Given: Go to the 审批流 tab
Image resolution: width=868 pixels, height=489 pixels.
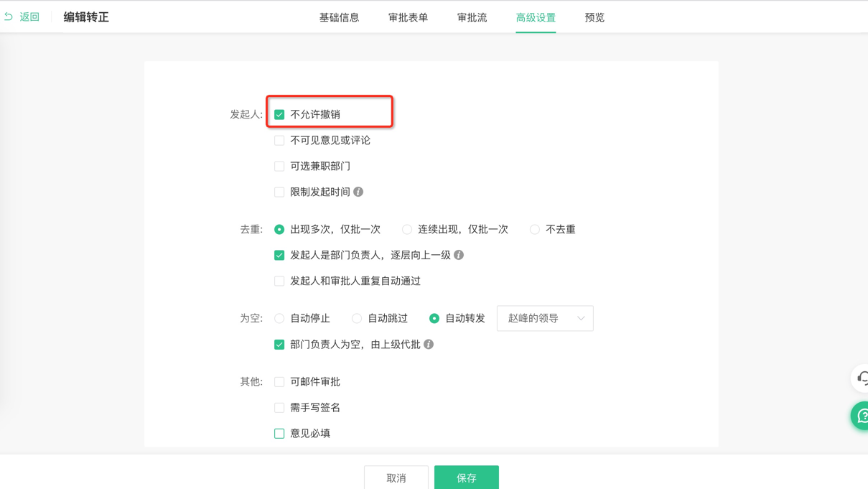Looking at the screenshot, I should tap(472, 17).
